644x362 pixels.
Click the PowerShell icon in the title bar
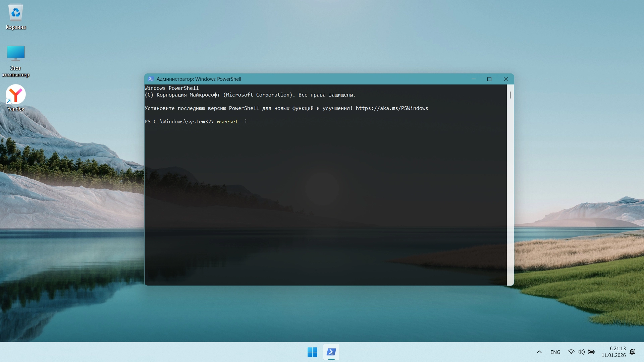pyautogui.click(x=151, y=79)
